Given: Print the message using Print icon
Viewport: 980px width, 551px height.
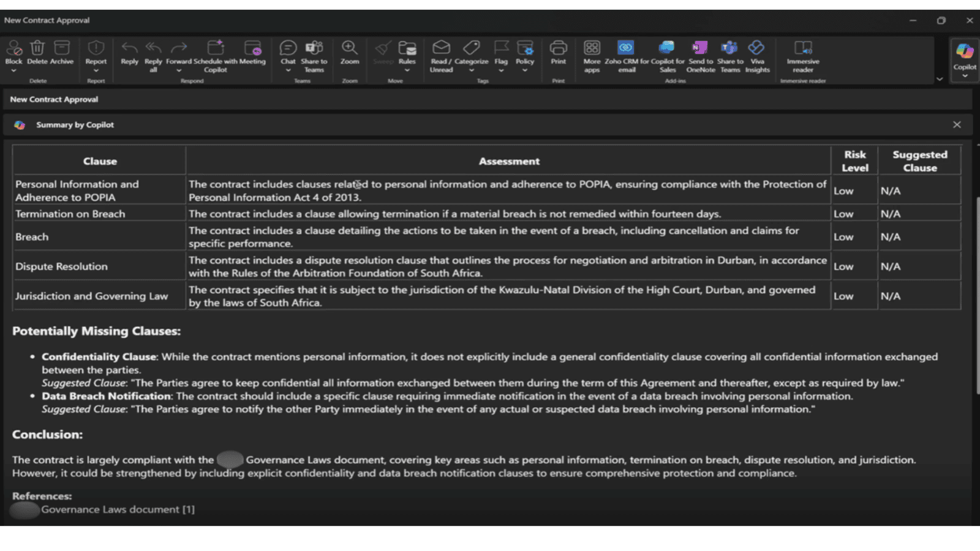Looking at the screenshot, I should tap(558, 48).
